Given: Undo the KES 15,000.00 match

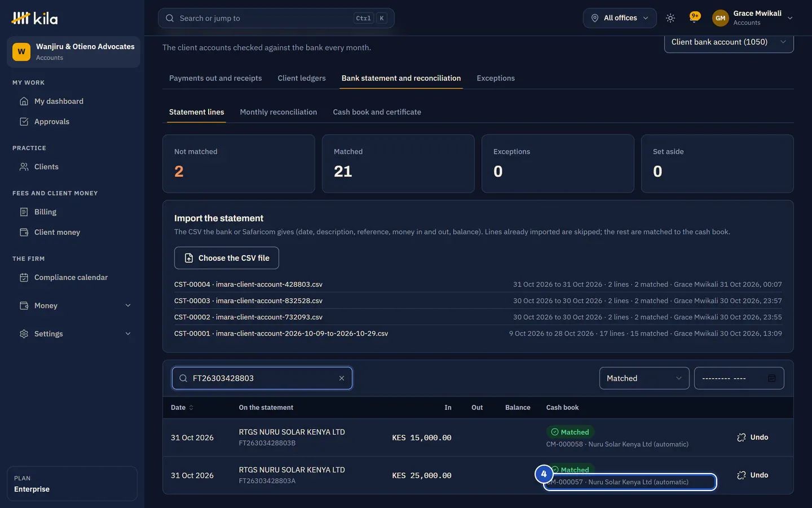Looking at the screenshot, I should pos(753,437).
